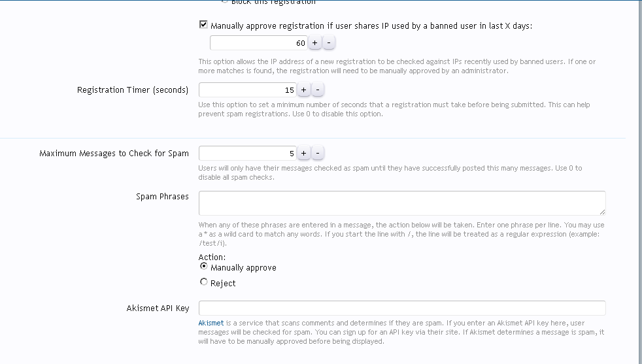Viewport: 642px width, 364px height.
Task: Click the Spam Phrases textarea resize handle
Action: tap(602, 211)
